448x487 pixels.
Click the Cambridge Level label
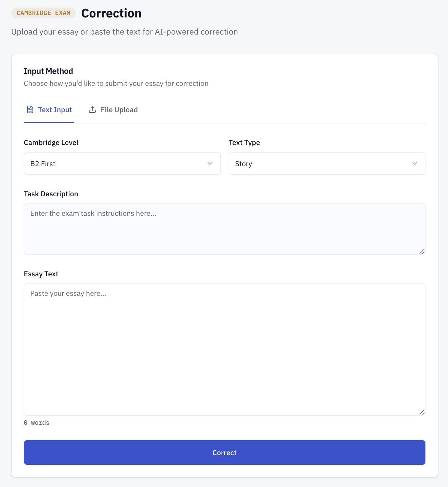(51, 143)
